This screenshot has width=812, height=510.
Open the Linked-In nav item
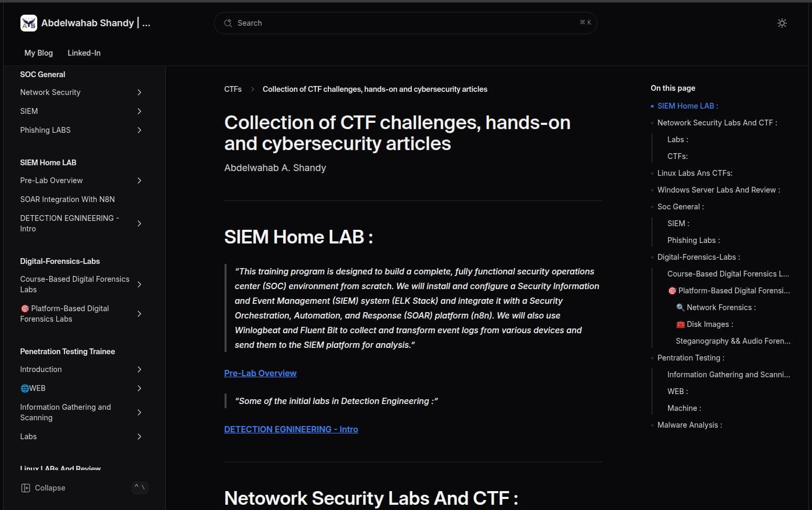pos(84,53)
